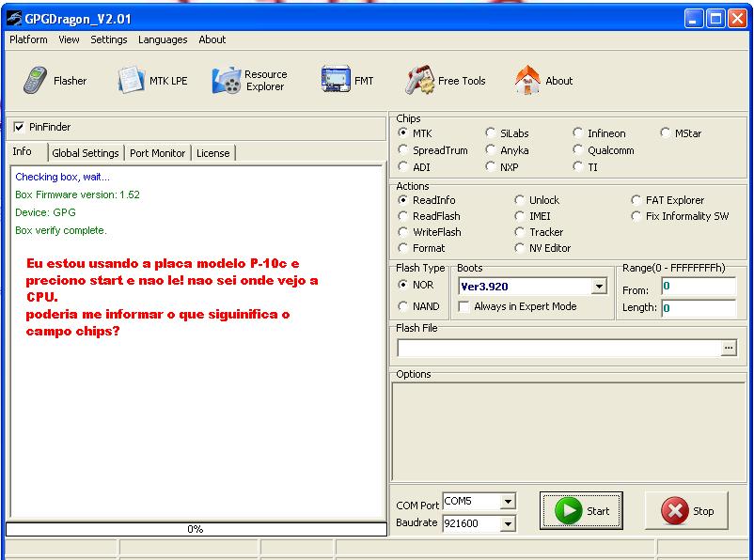The image size is (754, 560).
Task: Select the WriteFlash action
Action: pos(403,232)
